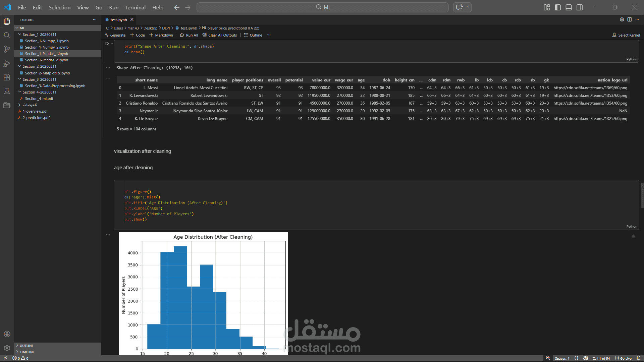Open Section_4-ml.pdf in explorer
The image size is (644, 362).
pyautogui.click(x=39, y=99)
